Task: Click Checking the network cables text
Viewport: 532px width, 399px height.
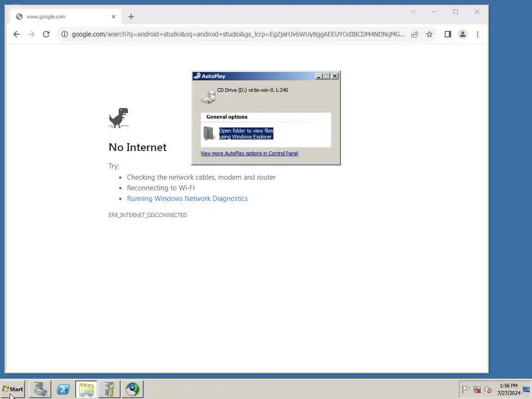Action: click(x=201, y=177)
